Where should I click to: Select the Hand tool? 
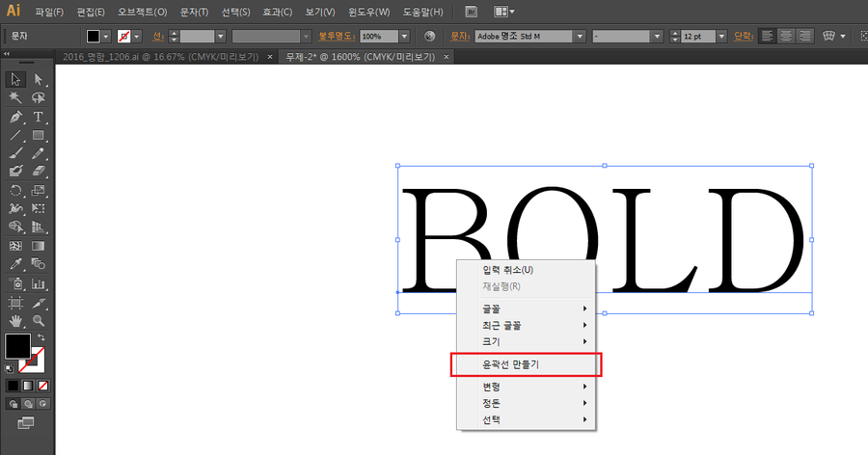[15, 320]
